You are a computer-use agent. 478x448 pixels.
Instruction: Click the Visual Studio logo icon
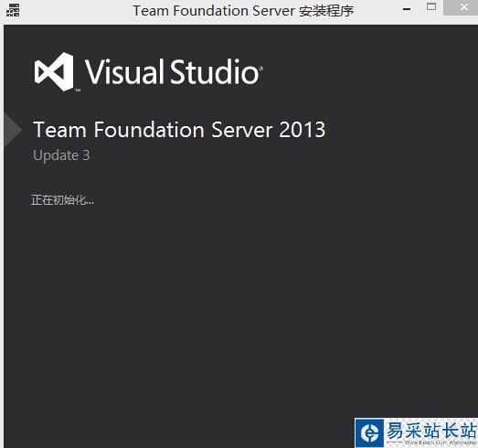pyautogui.click(x=54, y=72)
